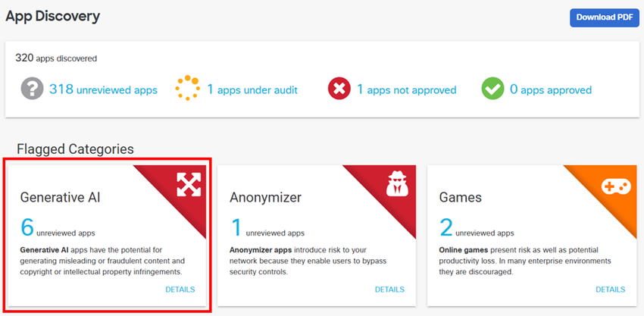Select the 2 unreviewed Games apps count
Screen dimensions: 644x316
[446, 227]
